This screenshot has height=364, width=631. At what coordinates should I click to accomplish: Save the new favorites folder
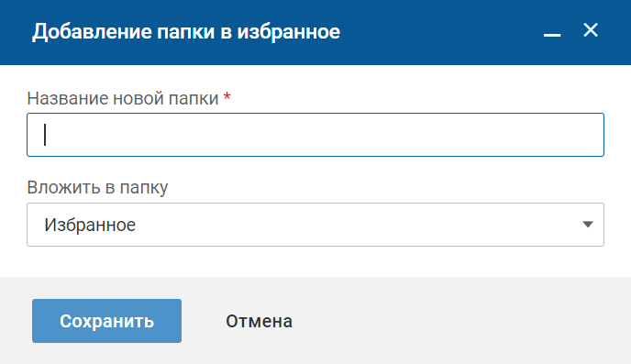point(106,321)
